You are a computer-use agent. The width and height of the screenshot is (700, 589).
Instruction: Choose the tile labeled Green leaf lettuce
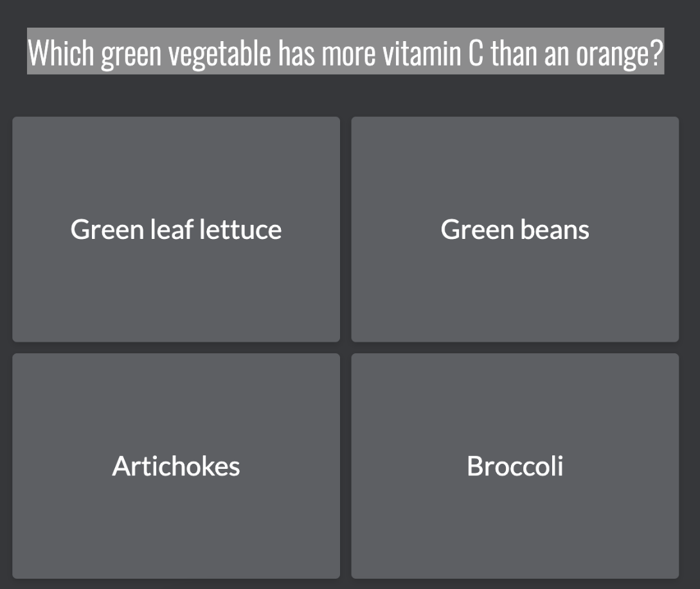tap(176, 229)
